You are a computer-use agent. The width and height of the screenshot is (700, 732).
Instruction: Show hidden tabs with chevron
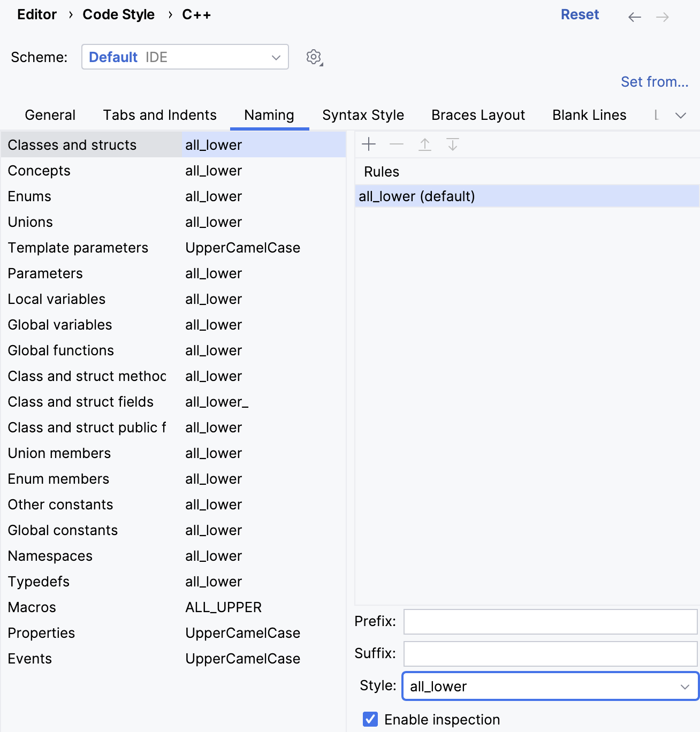coord(681,116)
